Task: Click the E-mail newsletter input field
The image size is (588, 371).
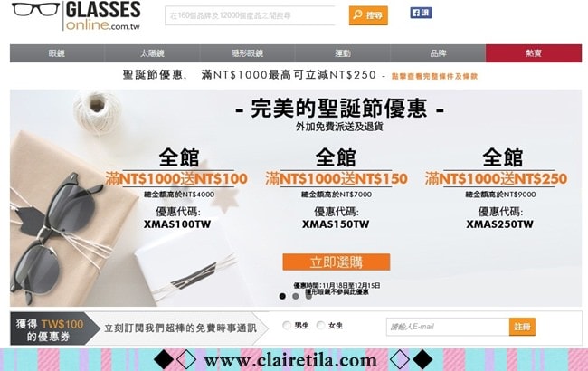Action: coord(448,327)
